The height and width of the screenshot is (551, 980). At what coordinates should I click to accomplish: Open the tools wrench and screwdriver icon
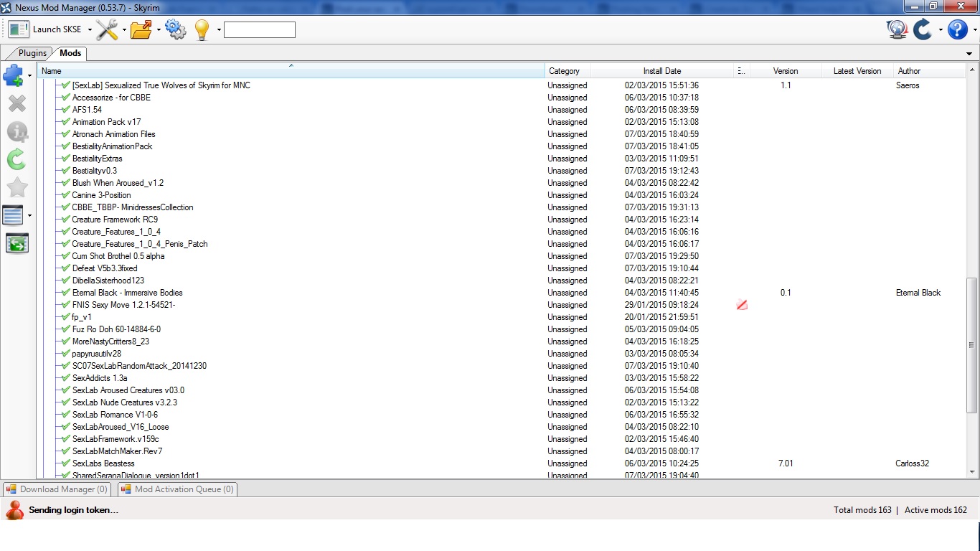[x=107, y=29]
